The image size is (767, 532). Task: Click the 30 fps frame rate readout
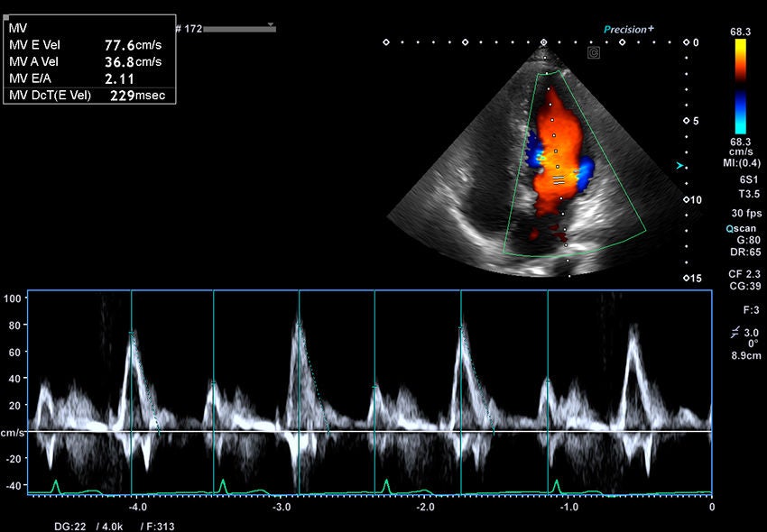tap(746, 213)
